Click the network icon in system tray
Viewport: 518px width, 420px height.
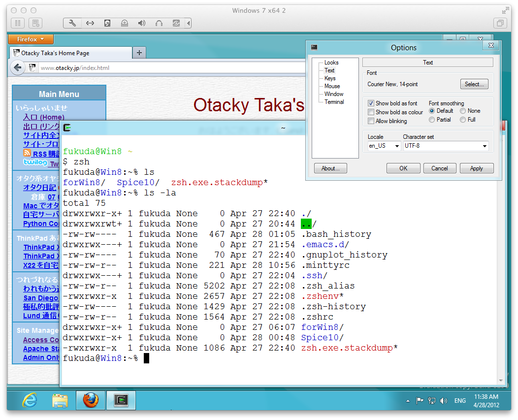coord(431,401)
